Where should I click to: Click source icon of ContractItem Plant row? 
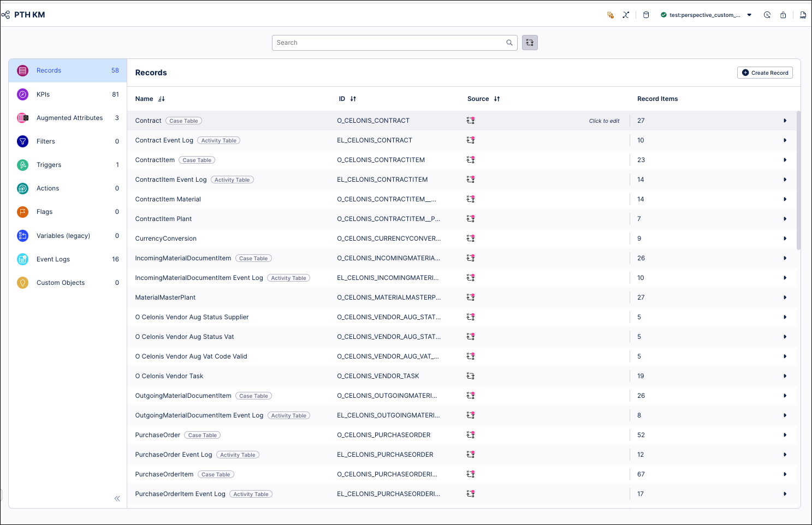click(x=471, y=219)
